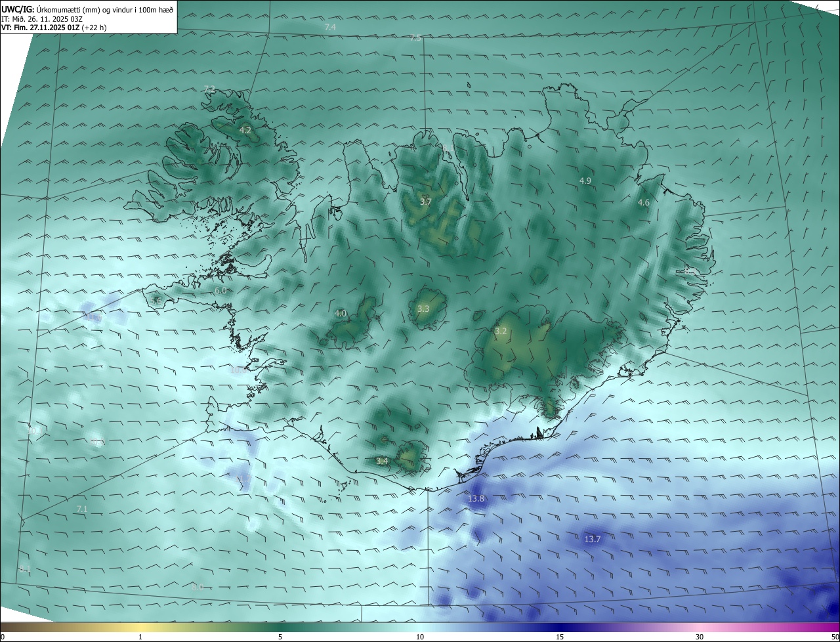This screenshot has height=642, width=840.
Task: Click the 1 tick on the color scale
Action: [140, 637]
